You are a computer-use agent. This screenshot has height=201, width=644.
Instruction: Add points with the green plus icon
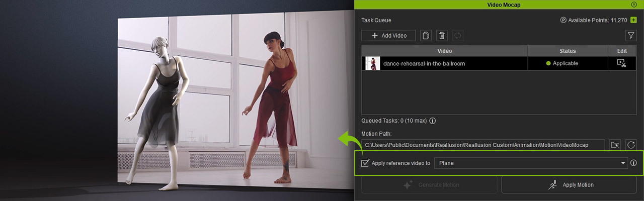[633, 20]
